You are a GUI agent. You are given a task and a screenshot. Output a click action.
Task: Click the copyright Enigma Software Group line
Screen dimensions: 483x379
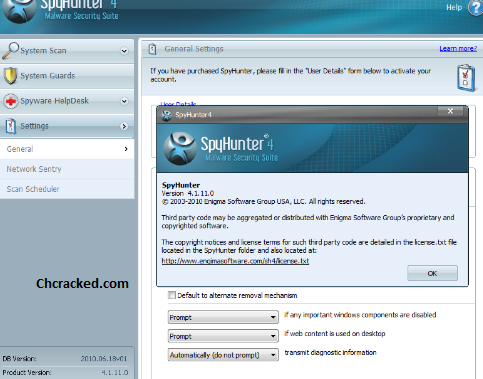263,202
